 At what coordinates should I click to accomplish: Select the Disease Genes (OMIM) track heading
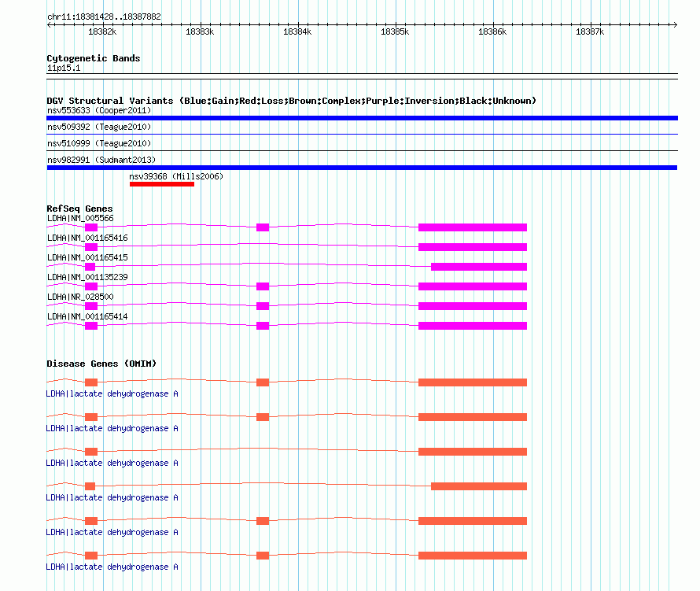tap(101, 364)
